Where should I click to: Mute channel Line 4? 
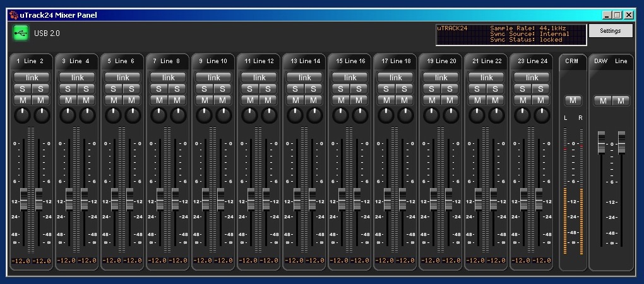[x=87, y=100]
